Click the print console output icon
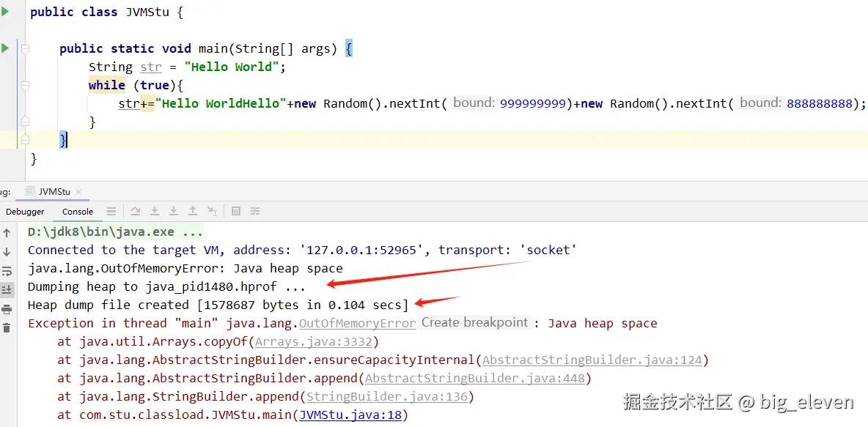Screen dimensions: 868x427 coord(7,309)
